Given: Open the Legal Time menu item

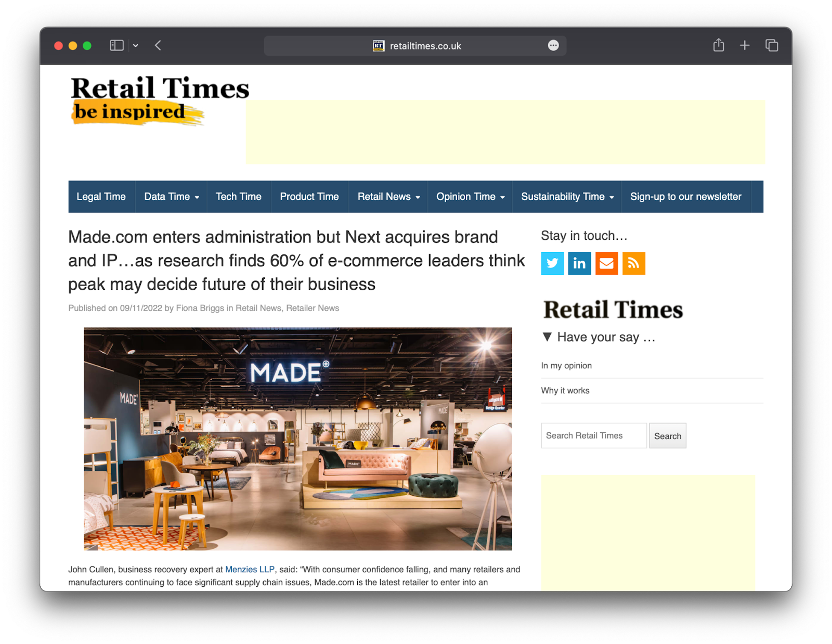Looking at the screenshot, I should 101,197.
